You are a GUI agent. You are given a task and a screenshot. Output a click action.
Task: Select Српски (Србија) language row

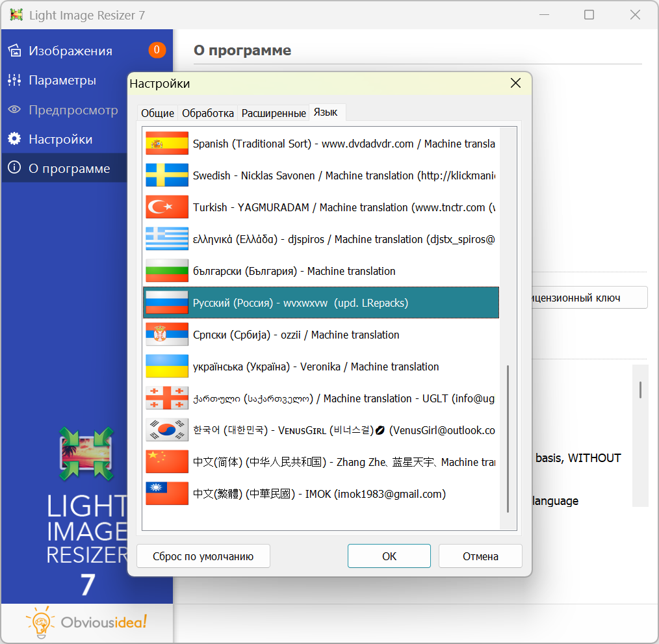pyautogui.click(x=320, y=335)
